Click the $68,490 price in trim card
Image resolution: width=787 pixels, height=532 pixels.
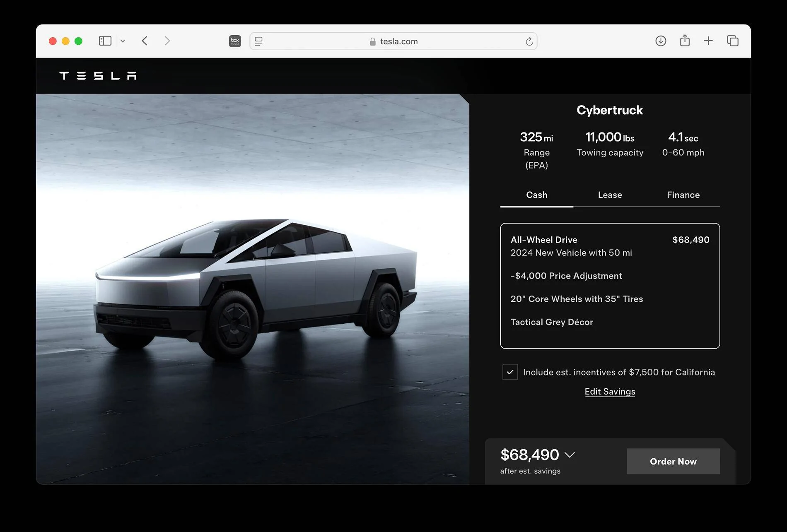(x=690, y=240)
